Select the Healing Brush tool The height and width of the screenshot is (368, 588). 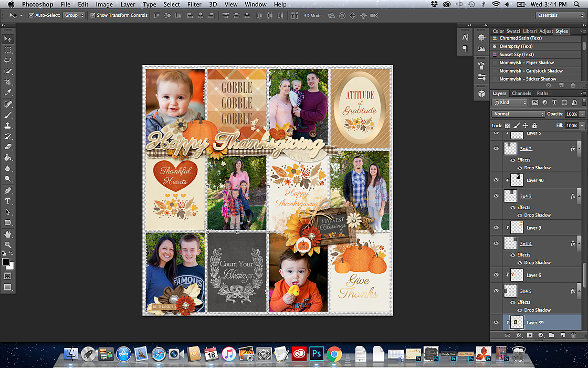(7, 104)
